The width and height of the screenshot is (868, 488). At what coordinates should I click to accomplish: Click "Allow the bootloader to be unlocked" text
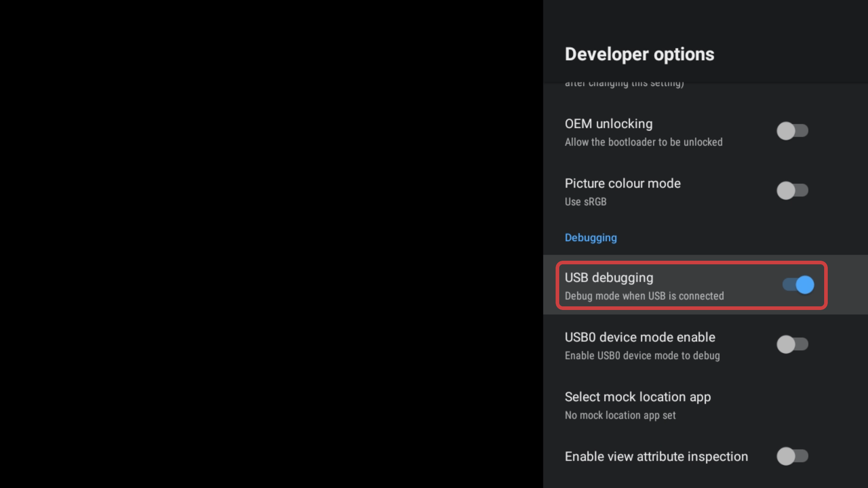[643, 142]
